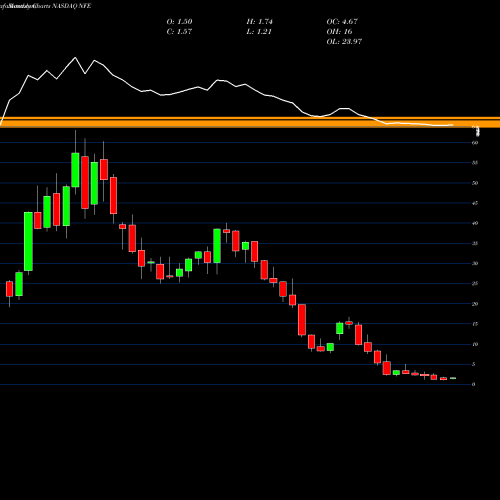
Task: Click the 40 price axis label
Action: point(475,223)
